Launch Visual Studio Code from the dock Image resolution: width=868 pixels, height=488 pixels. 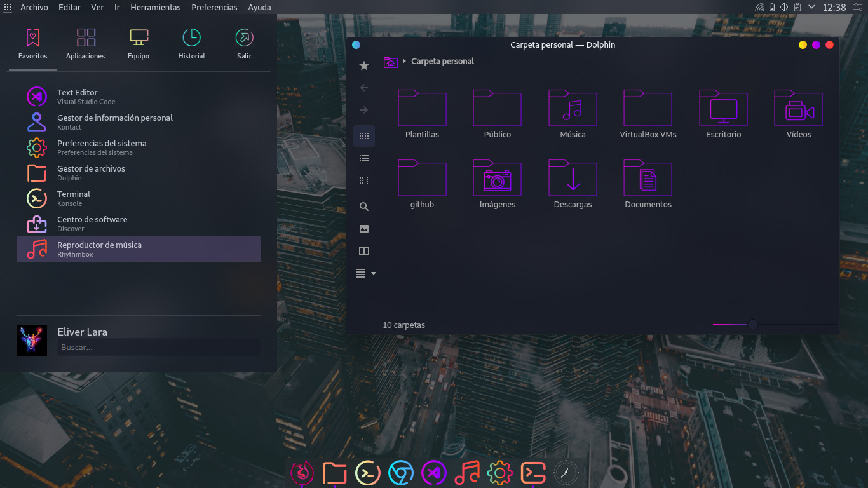(434, 473)
